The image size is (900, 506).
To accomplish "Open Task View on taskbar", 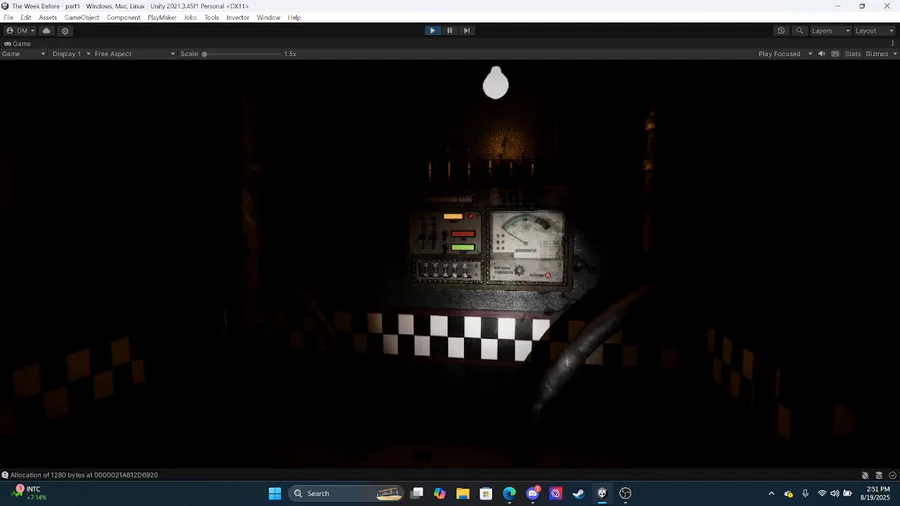I will click(417, 493).
